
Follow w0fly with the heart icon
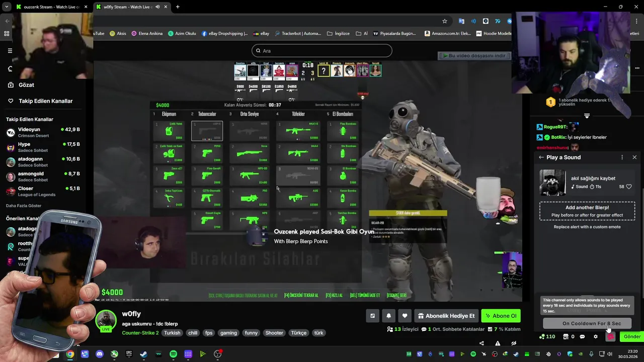[405, 316]
